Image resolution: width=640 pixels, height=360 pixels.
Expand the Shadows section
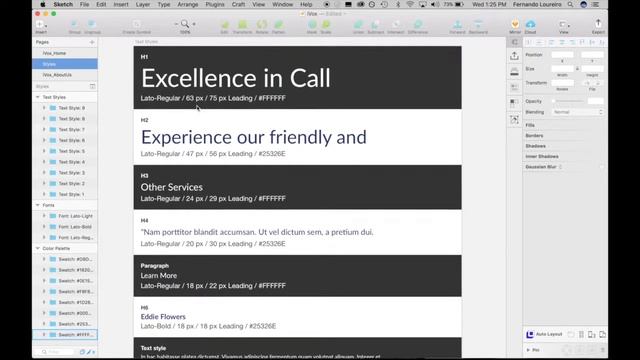coord(536,146)
